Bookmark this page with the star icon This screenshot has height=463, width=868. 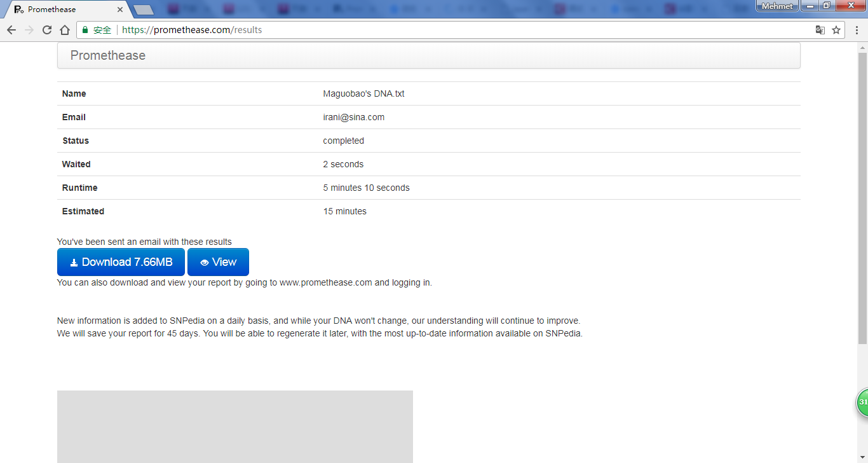pos(836,30)
